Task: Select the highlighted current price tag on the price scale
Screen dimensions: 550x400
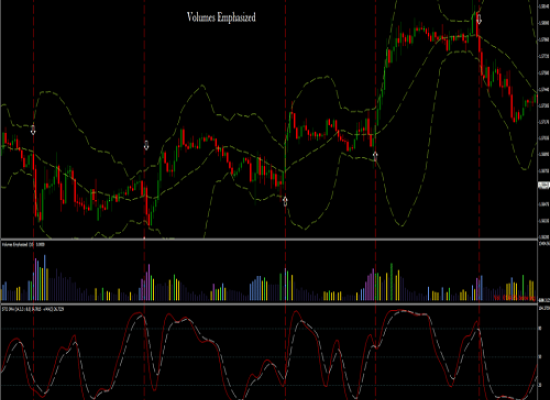Action: (544, 186)
